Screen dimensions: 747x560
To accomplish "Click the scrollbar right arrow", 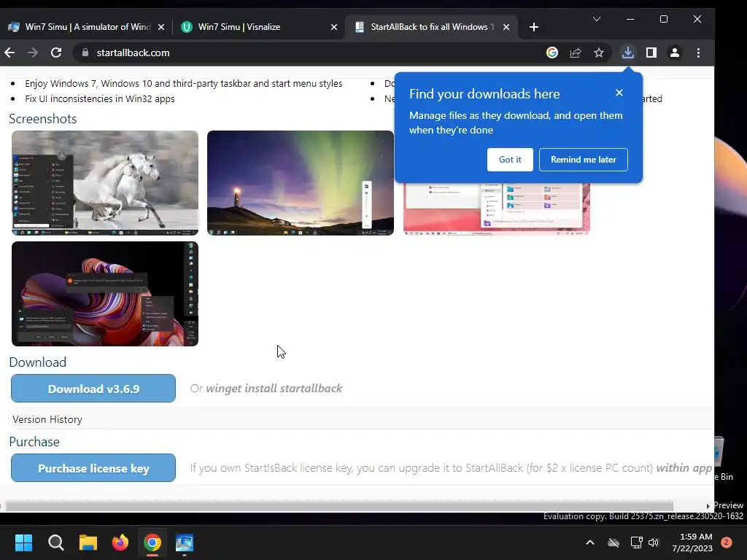I will tap(708, 506).
